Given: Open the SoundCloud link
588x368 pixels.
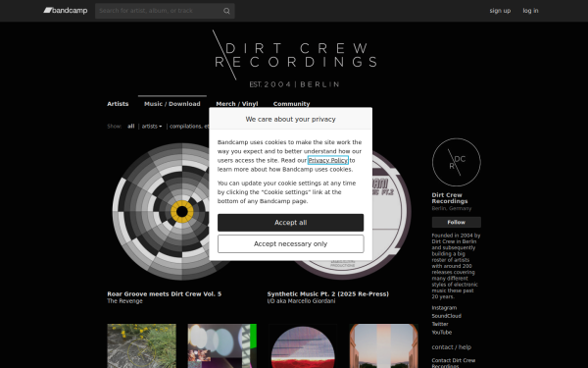Looking at the screenshot, I should point(446,316).
